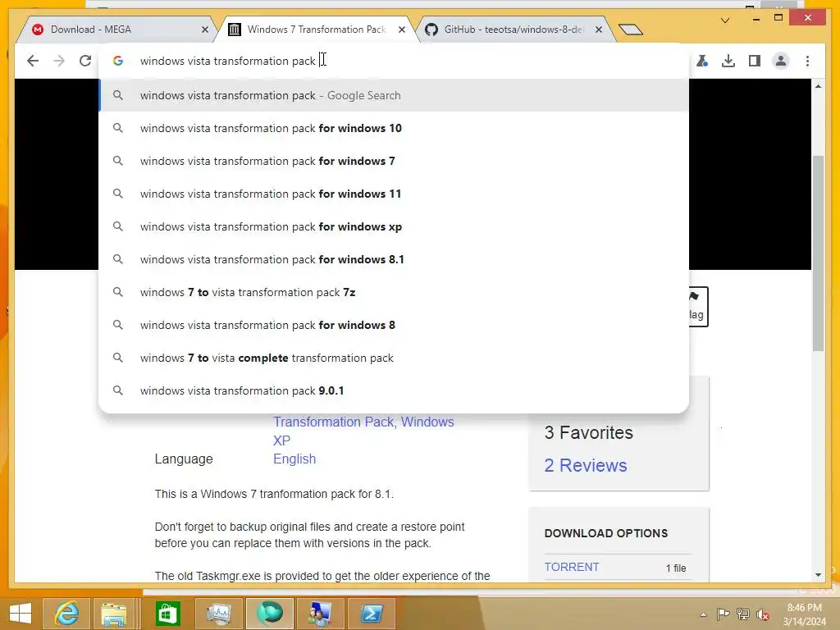The image size is (840, 630).
Task: Choose suggestion '7 to vista complete transformation pack'
Action: 394,358
